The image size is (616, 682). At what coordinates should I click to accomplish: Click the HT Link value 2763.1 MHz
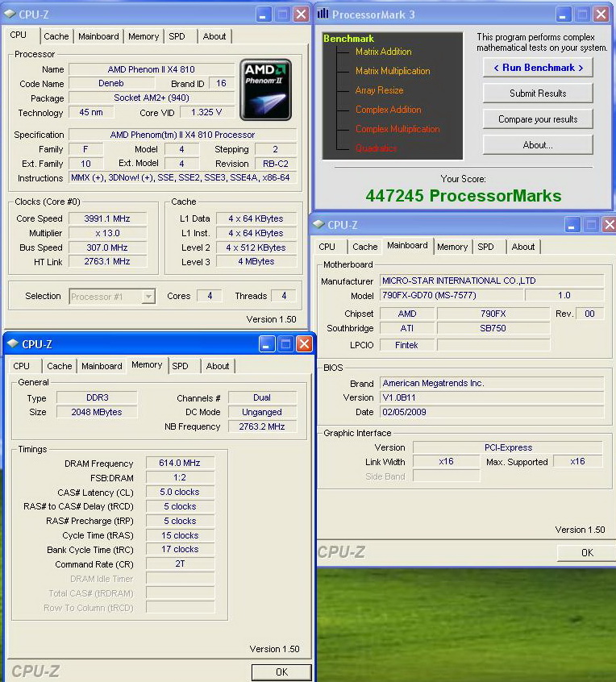pos(107,261)
